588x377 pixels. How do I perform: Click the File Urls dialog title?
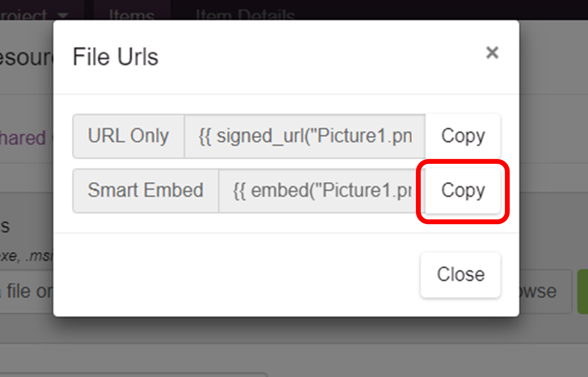coord(116,57)
